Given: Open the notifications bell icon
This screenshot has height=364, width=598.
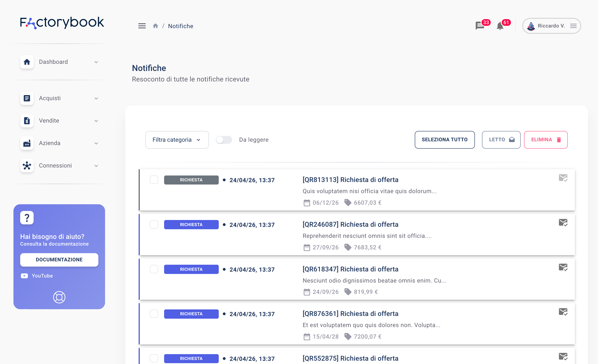Looking at the screenshot, I should click(500, 26).
